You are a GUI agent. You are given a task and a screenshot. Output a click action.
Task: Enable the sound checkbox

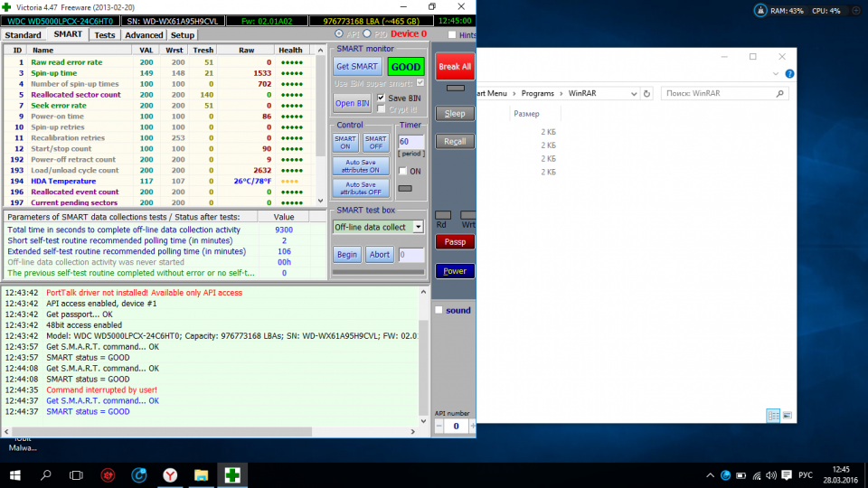[439, 310]
